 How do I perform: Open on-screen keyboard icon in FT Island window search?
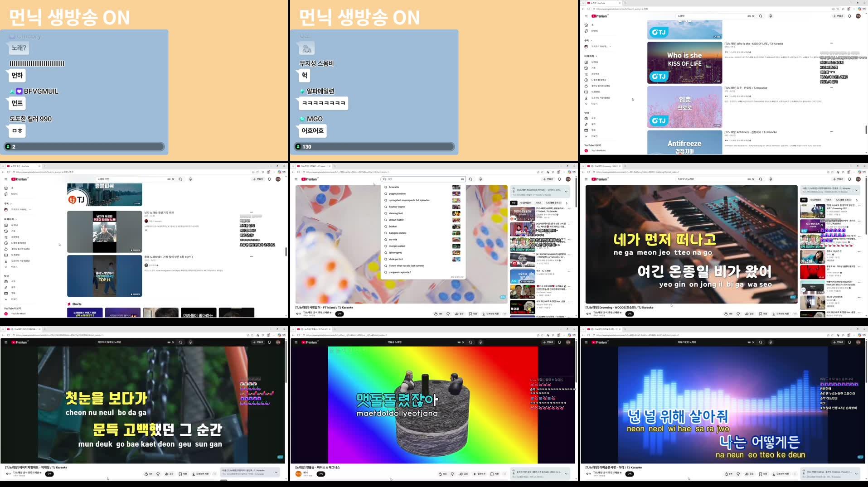click(462, 179)
